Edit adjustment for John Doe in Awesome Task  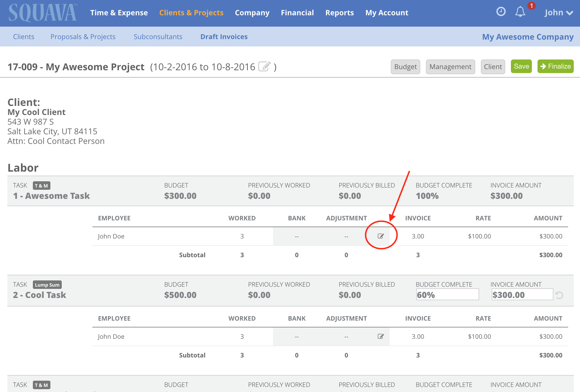(x=381, y=236)
